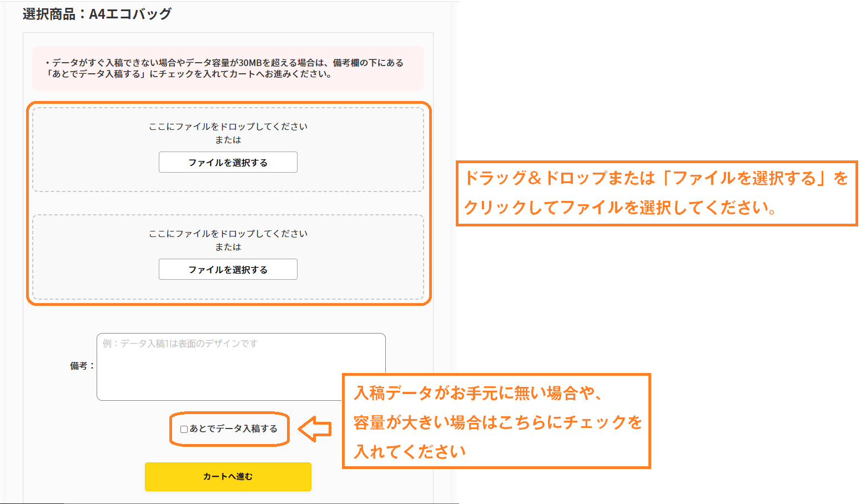Viewport: 866px width, 504px height.
Task: Check the 'あとでデータ入稿する' checkbox
Action: tap(184, 429)
